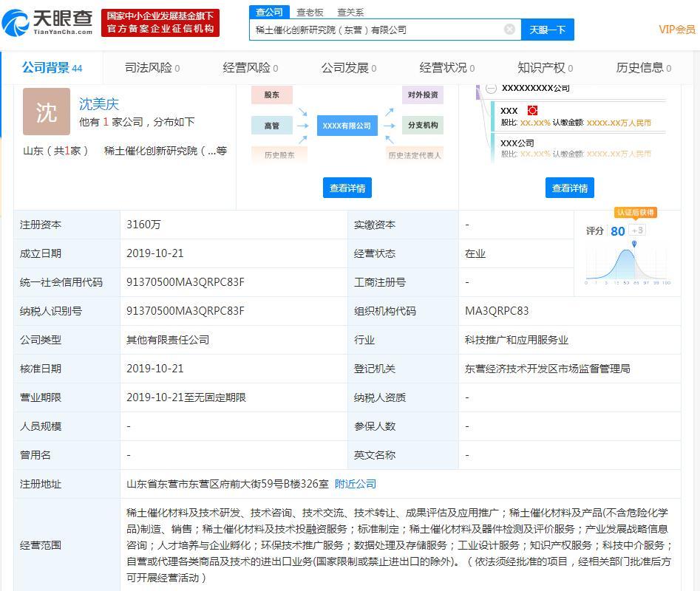Screen dimensions: 700x591
Task: Click the collapse circle icon beside XXXXXXXXX公司
Action: [491, 89]
